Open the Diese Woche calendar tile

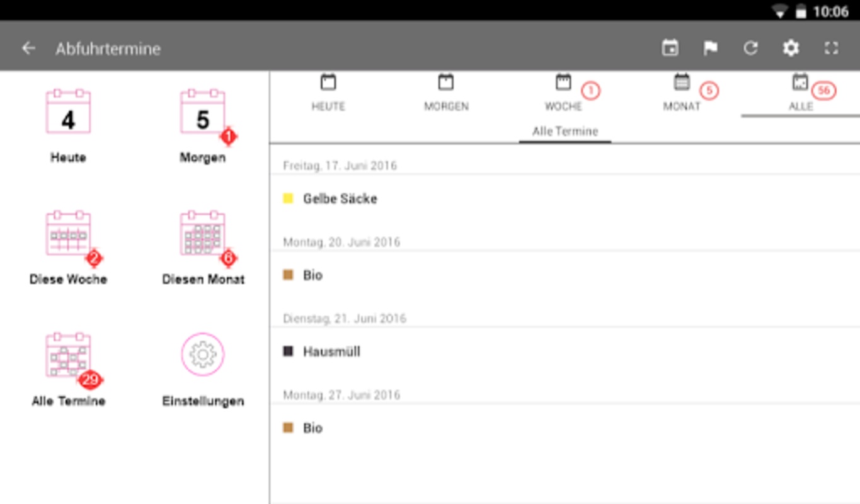[68, 233]
